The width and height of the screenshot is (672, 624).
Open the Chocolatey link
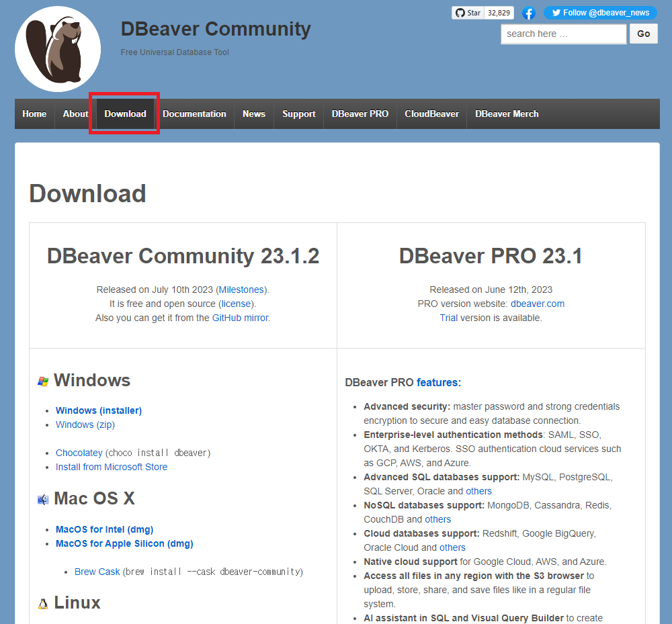(79, 453)
